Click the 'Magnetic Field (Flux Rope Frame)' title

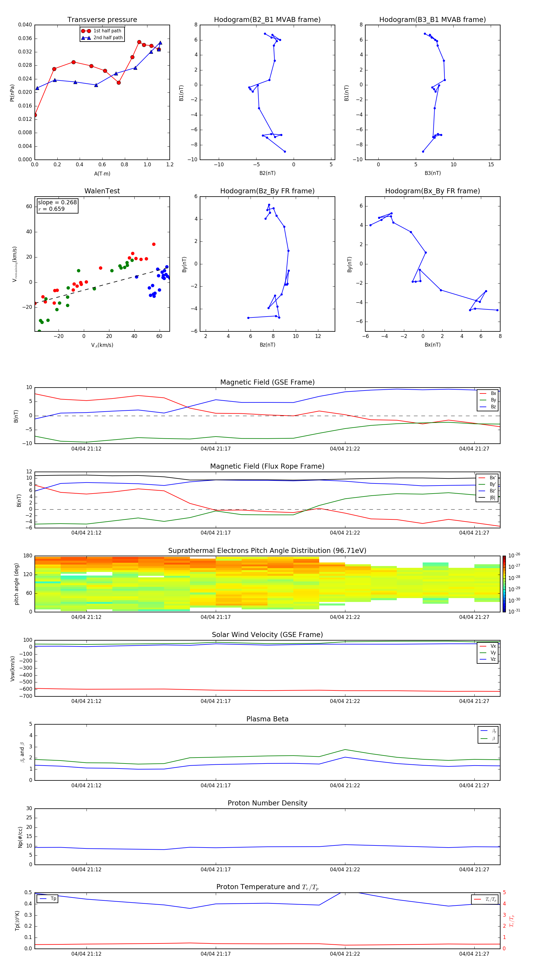267,467
